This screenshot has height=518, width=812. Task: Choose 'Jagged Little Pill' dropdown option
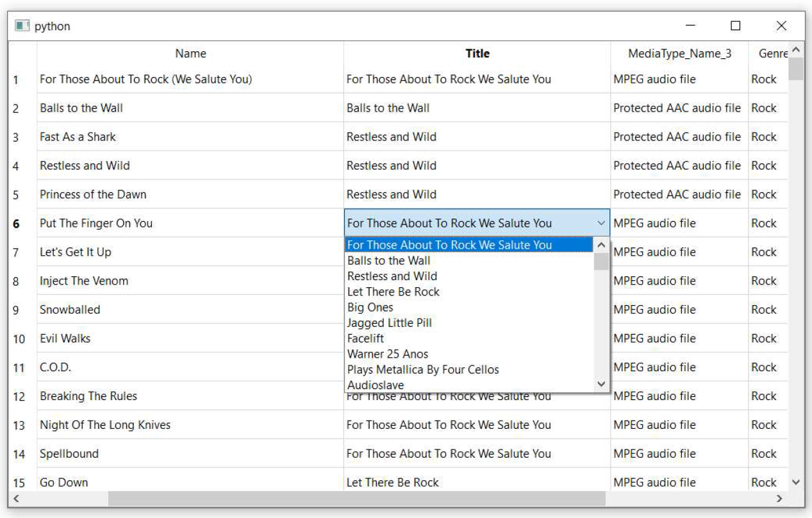coord(469,322)
